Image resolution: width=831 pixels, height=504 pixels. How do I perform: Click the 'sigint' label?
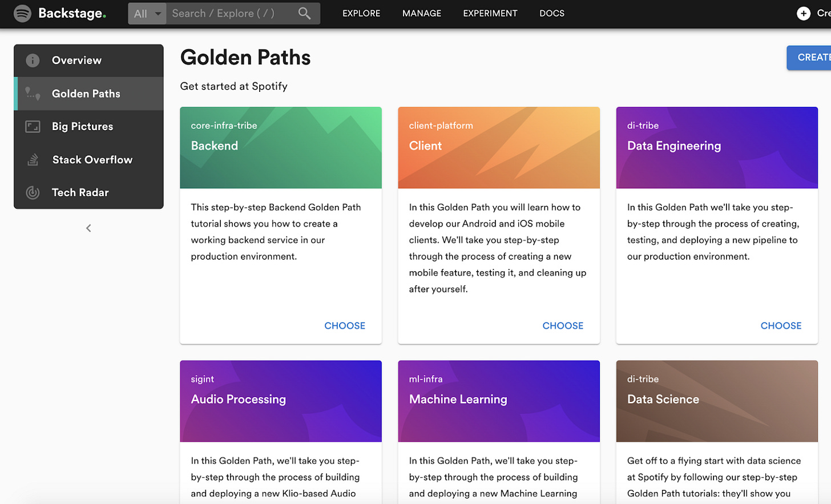(x=202, y=379)
